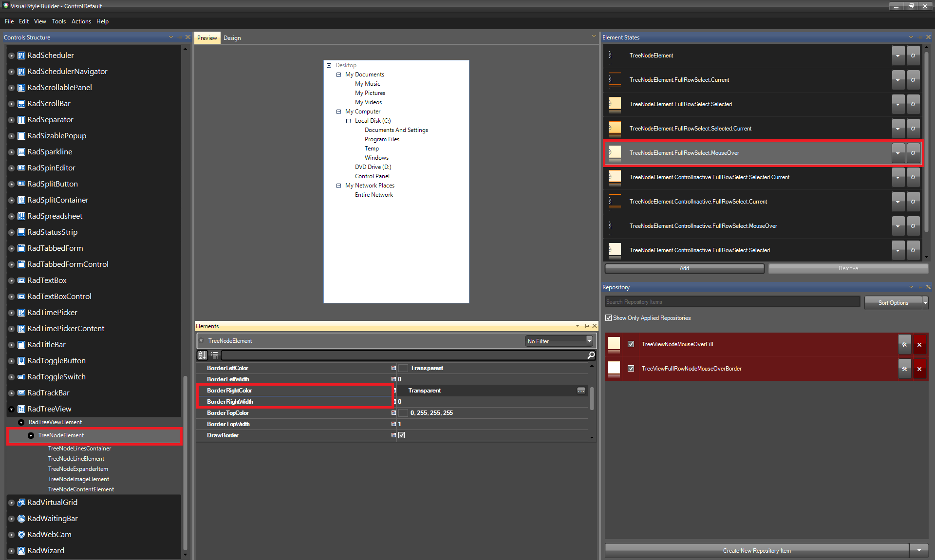Image resolution: width=935 pixels, height=560 pixels.
Task: Click the Search Repository Items field
Action: click(x=732, y=302)
